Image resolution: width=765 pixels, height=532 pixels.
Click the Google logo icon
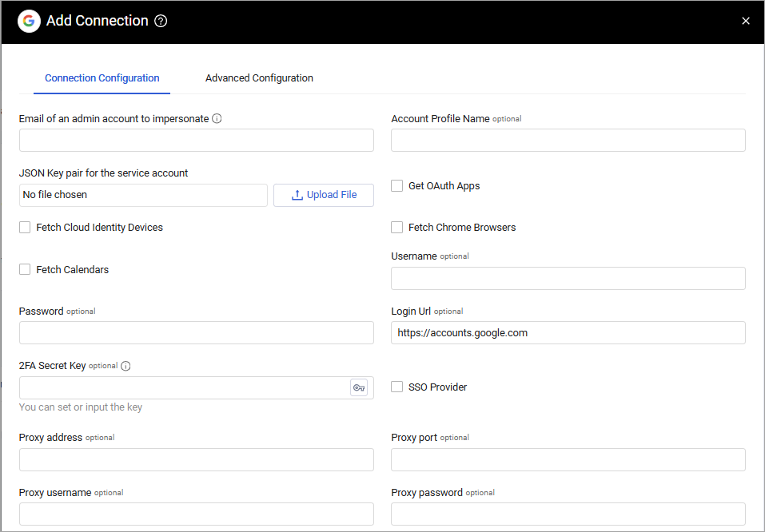[x=30, y=22]
